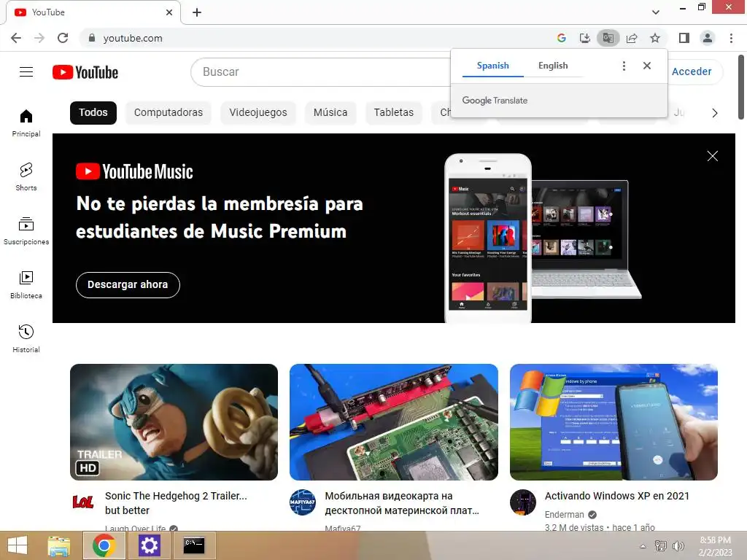Bookmark this page with the star

tap(655, 38)
